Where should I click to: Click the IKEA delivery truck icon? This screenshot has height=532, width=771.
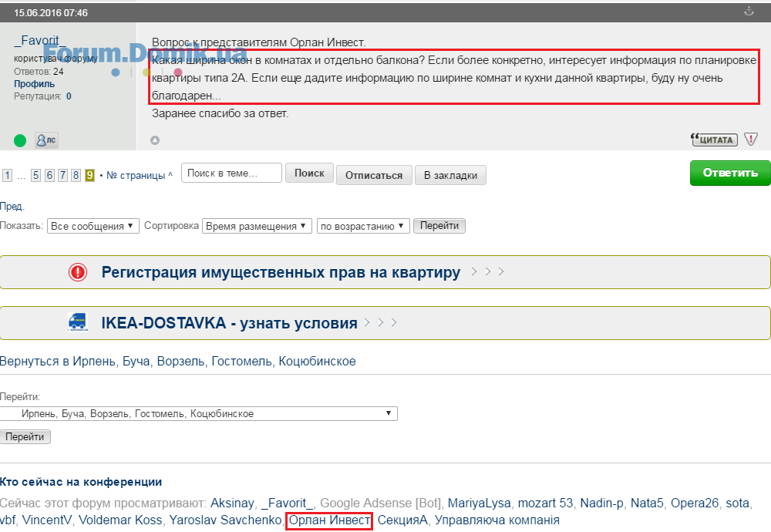[78, 322]
